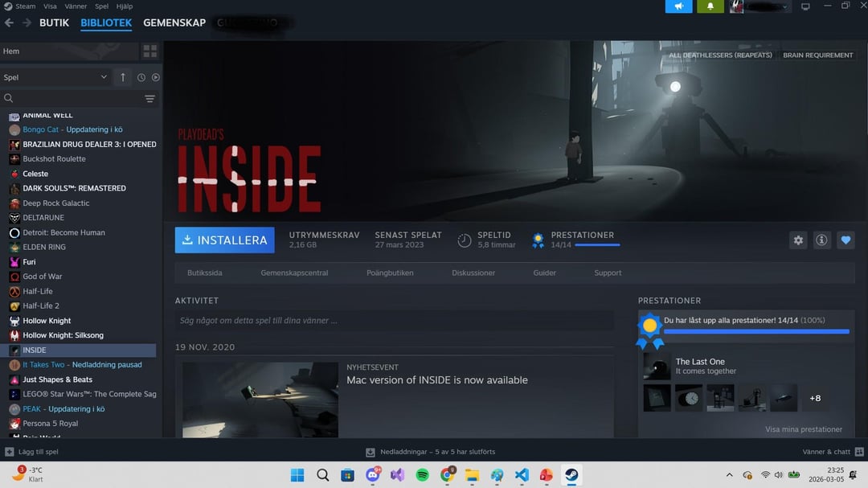Expand the Spel library filter dropdown
Viewport: 868px width, 488px height.
point(56,77)
